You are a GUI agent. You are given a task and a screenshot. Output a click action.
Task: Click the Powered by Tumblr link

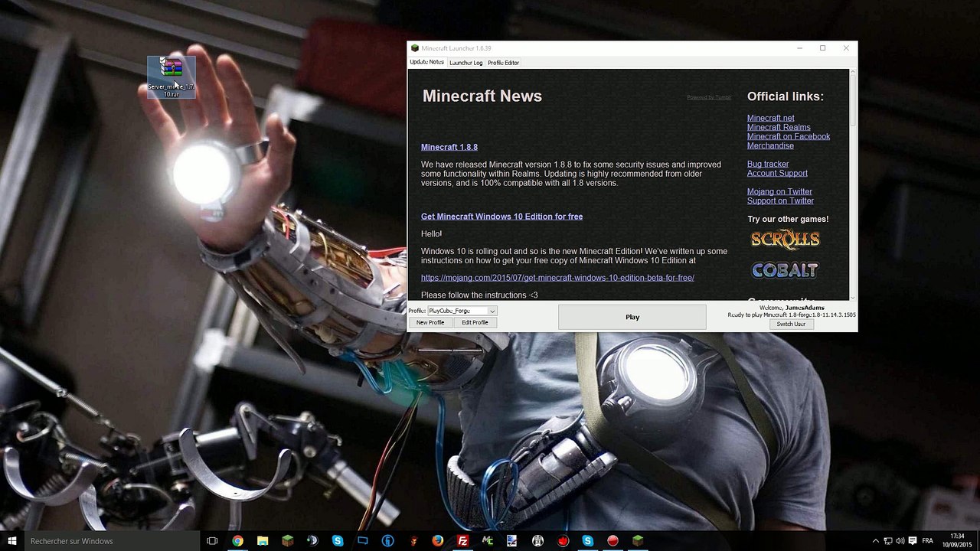(709, 97)
